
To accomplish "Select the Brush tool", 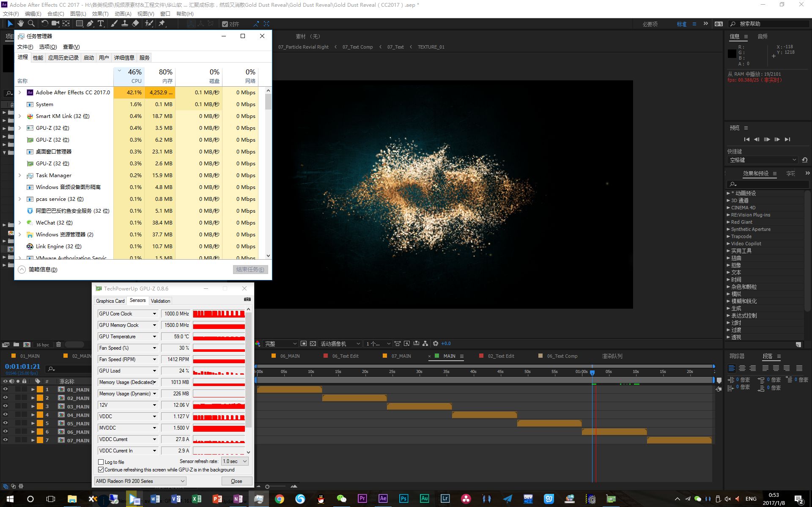I will (114, 24).
